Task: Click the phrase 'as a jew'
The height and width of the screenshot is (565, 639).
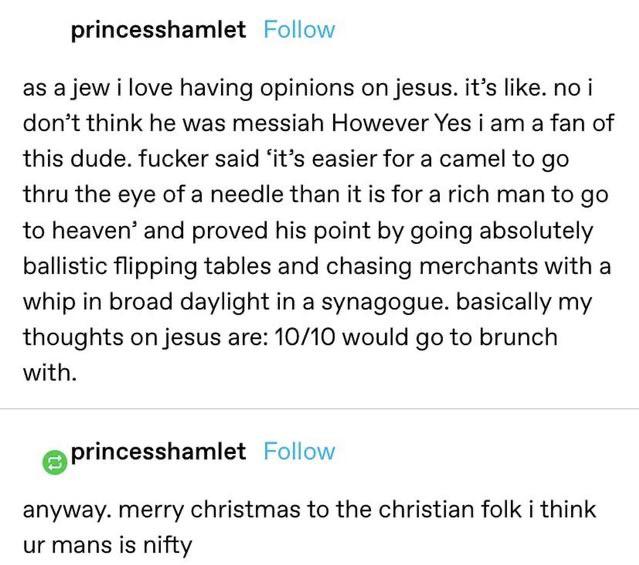Action: point(64,87)
